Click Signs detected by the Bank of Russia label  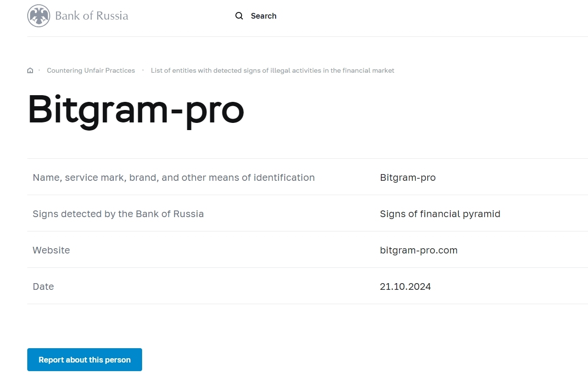118,214
